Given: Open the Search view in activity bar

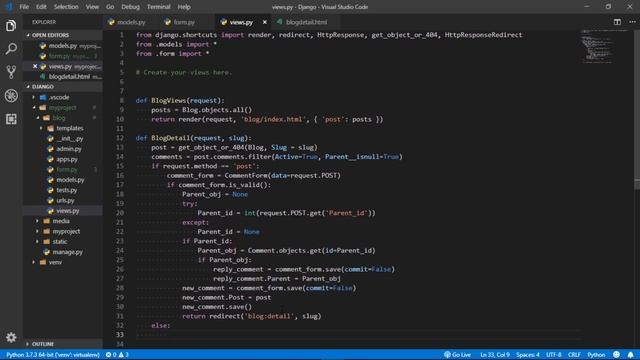Looking at the screenshot, I should pos(11,49).
